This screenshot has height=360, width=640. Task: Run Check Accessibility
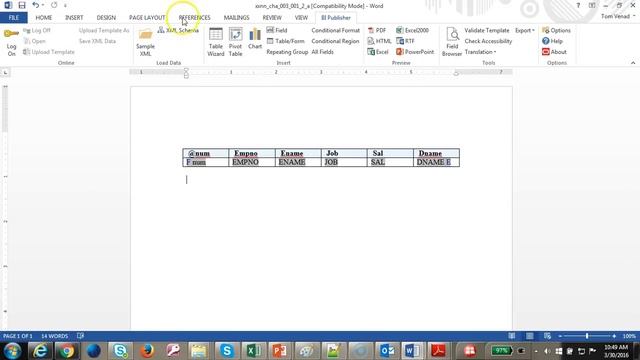tap(488, 41)
